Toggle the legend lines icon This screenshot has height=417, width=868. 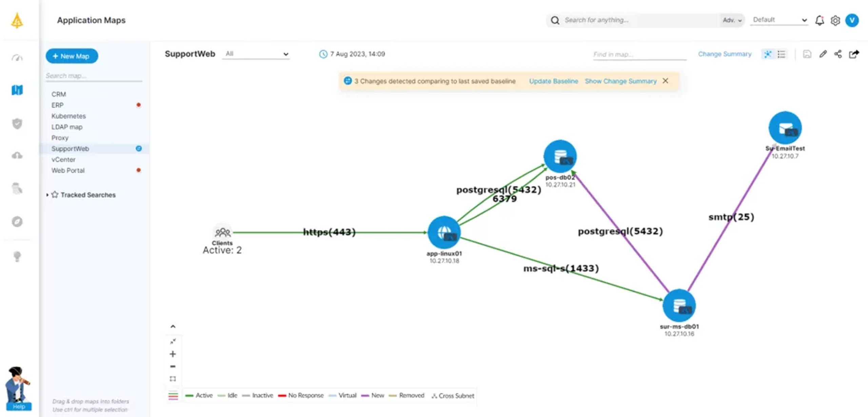pos(173,396)
